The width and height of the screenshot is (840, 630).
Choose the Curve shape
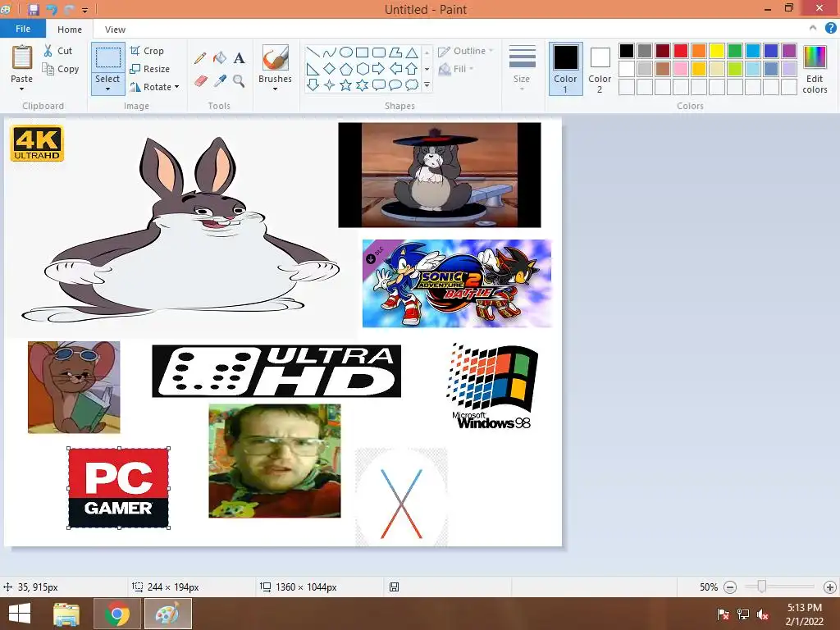330,52
